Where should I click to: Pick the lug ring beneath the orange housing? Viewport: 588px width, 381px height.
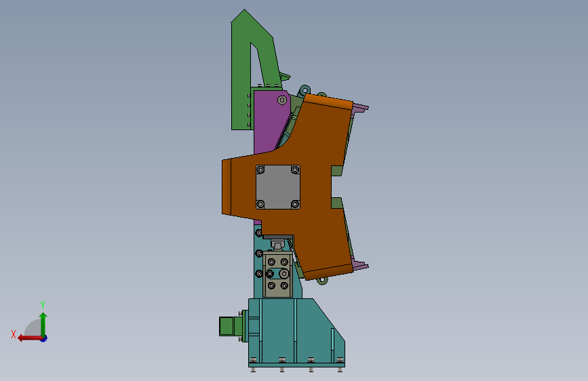point(322,280)
